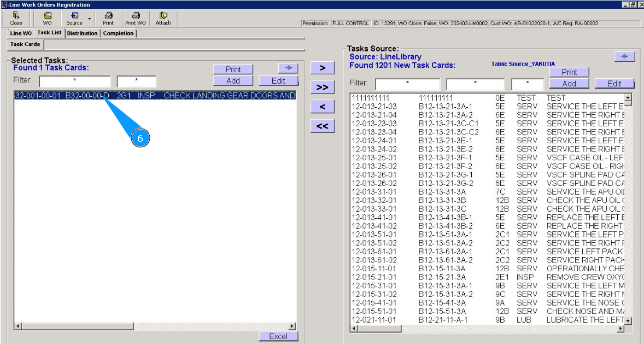Click right arrow icon in Selected Tasks panel
Image resolution: width=644 pixels, height=344 pixels.
pyautogui.click(x=288, y=68)
